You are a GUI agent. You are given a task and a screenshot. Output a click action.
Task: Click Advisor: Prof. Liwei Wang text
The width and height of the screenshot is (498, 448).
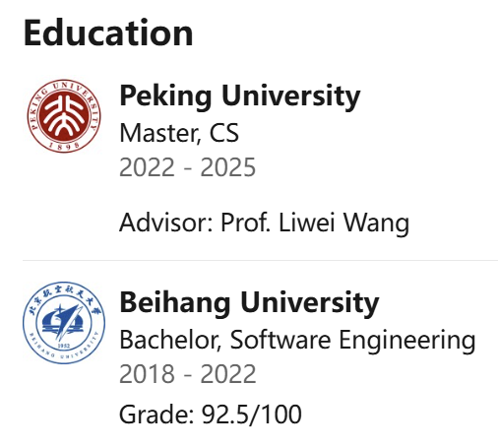point(265,223)
